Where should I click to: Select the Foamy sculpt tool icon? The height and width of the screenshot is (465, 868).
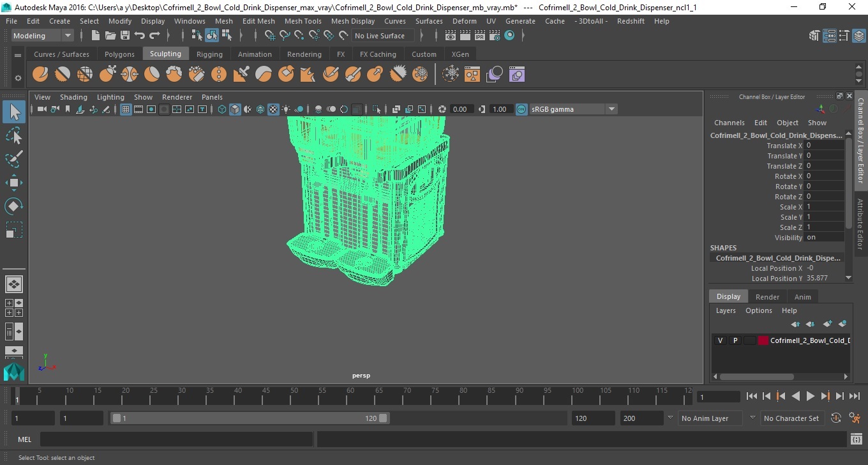174,75
